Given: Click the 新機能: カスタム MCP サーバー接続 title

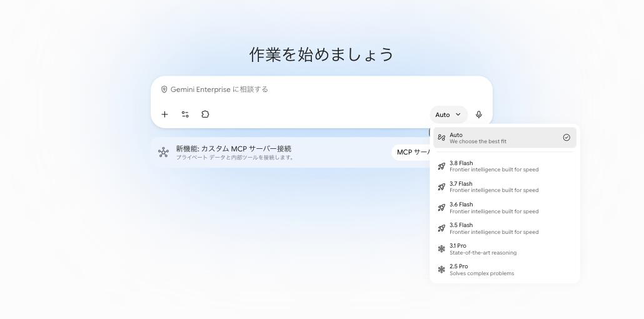Looking at the screenshot, I should pyautogui.click(x=234, y=148).
